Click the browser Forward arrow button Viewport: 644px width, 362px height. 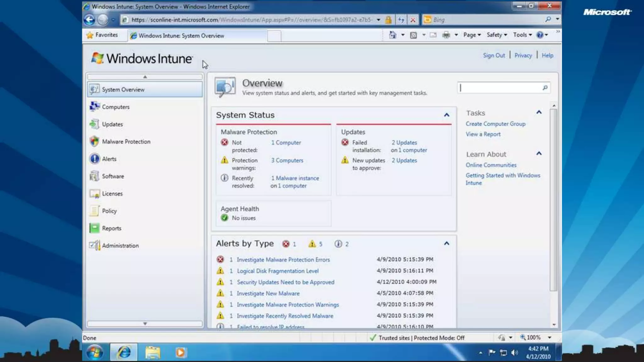tap(103, 20)
